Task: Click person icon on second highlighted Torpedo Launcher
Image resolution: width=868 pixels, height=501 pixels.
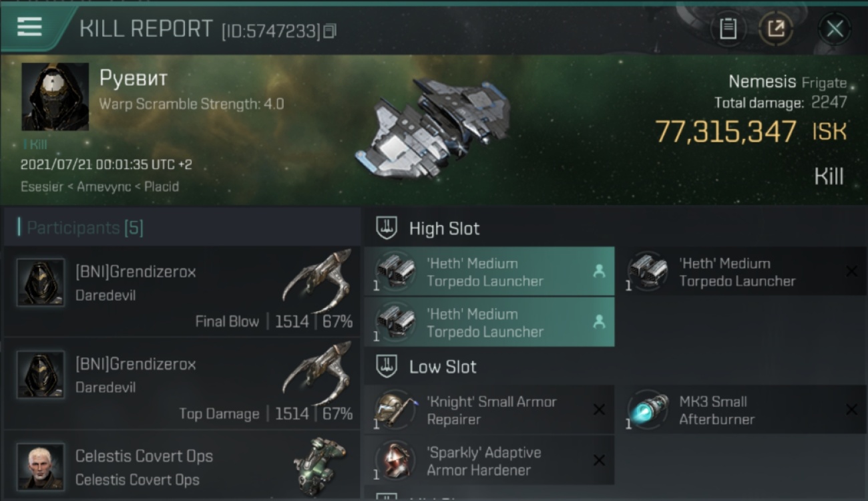Action: coord(599,322)
